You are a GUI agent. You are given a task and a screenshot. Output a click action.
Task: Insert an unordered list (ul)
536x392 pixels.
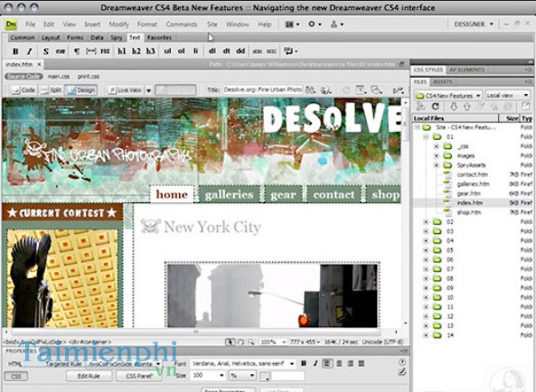(x=167, y=51)
